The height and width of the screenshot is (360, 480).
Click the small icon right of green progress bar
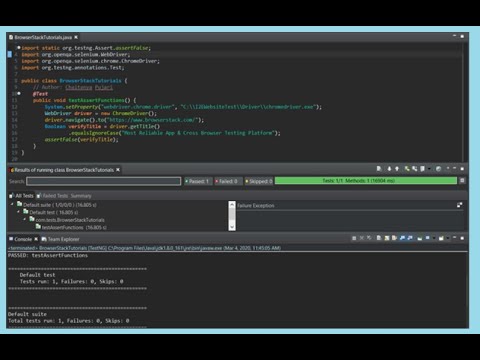click(x=462, y=180)
